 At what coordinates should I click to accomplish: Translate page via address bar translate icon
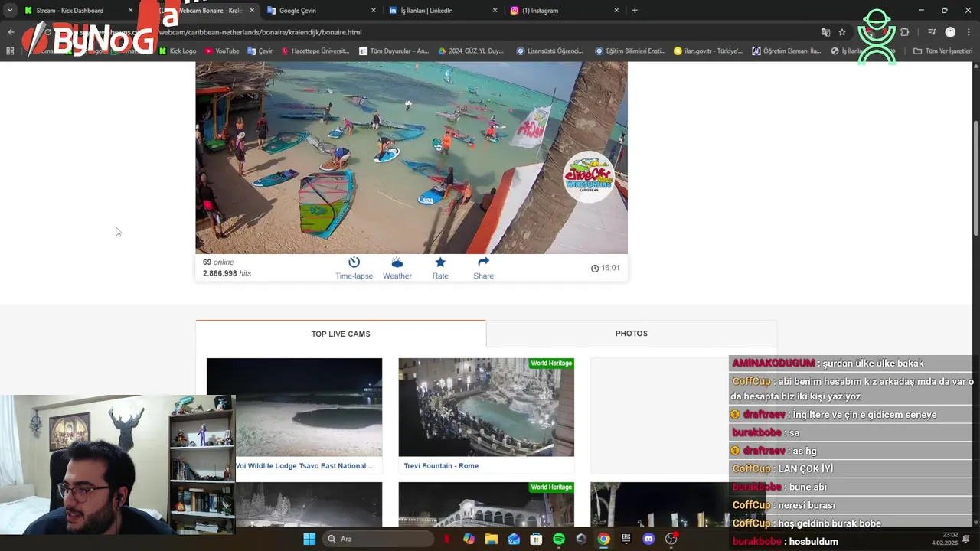click(825, 32)
